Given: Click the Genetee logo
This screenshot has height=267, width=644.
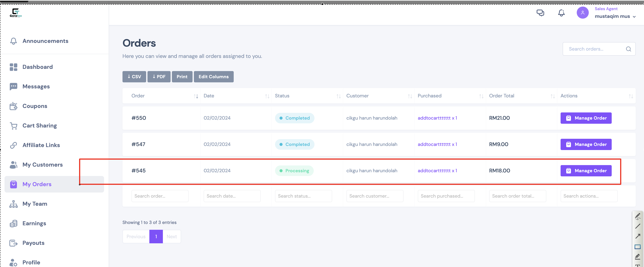Looking at the screenshot, I should (x=16, y=13).
